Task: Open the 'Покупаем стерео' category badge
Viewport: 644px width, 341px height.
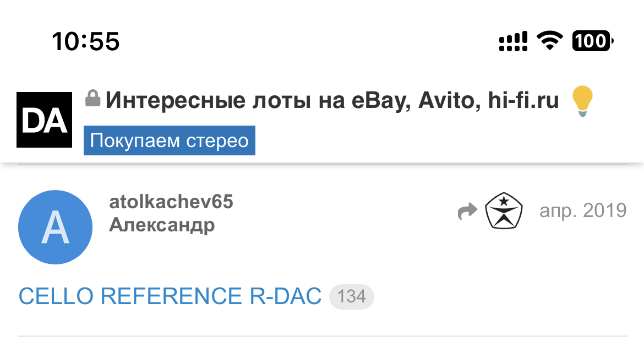Action: coord(170,141)
